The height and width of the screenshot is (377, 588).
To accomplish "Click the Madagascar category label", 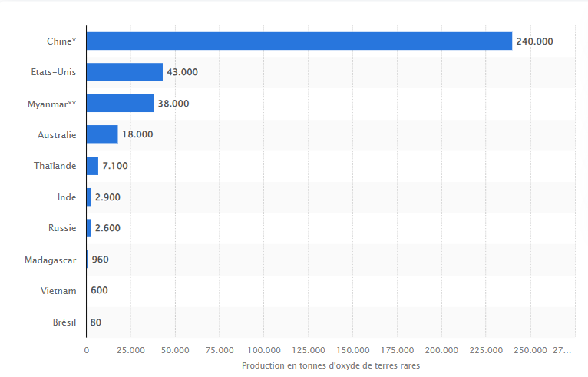I will point(51,260).
